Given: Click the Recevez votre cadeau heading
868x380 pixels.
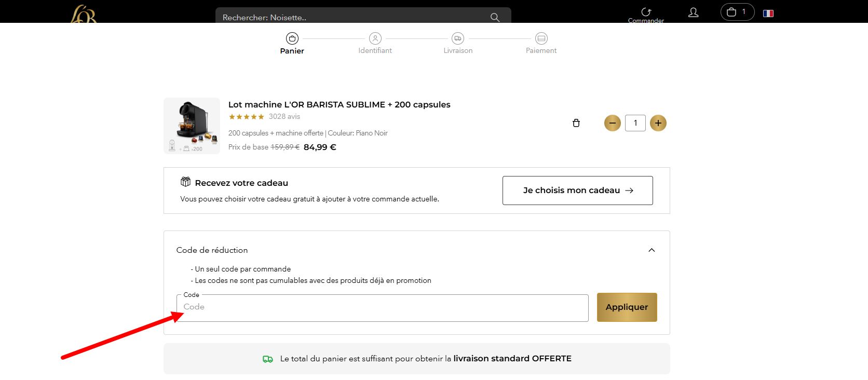Looking at the screenshot, I should pyautogui.click(x=241, y=183).
